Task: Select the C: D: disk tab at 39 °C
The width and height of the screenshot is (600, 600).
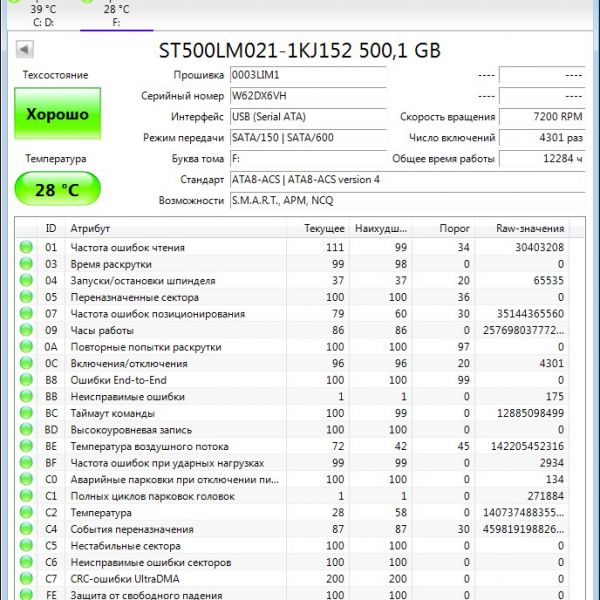Action: point(43,14)
